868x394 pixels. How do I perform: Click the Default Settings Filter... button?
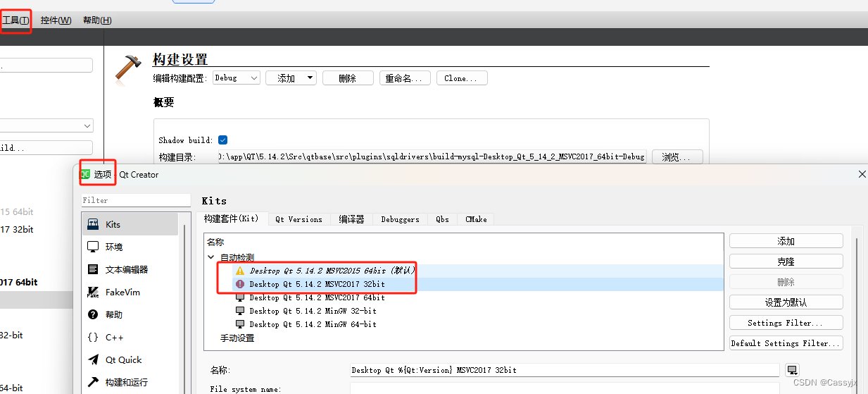pyautogui.click(x=786, y=343)
